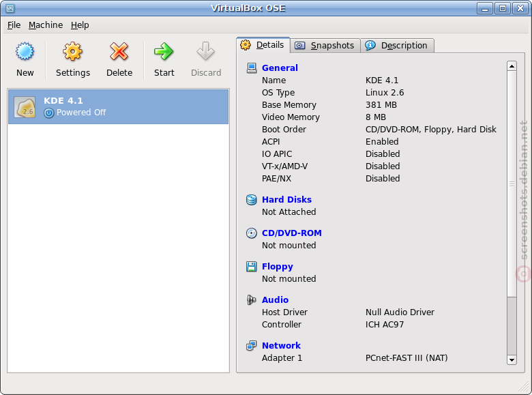The height and width of the screenshot is (395, 532).
Task: Click 'Not mounted' under Floppy
Action: coord(289,278)
